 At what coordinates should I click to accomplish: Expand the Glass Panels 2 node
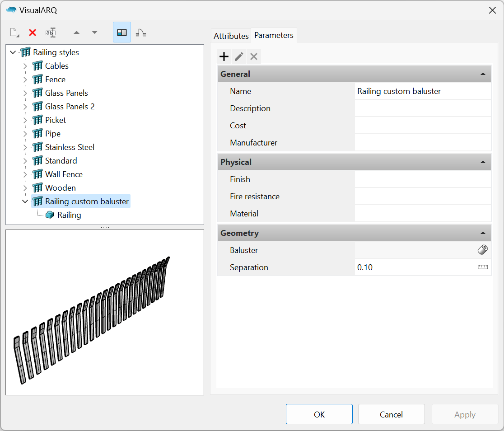[25, 107]
